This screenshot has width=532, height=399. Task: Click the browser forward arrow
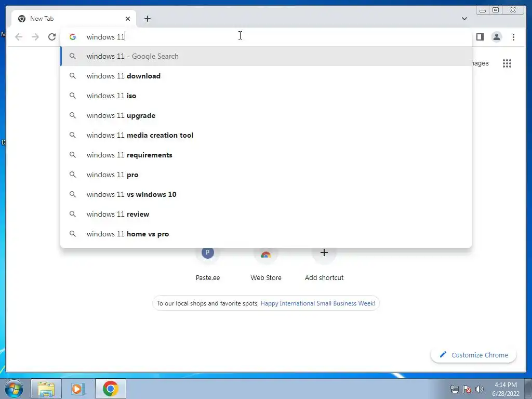[35, 37]
